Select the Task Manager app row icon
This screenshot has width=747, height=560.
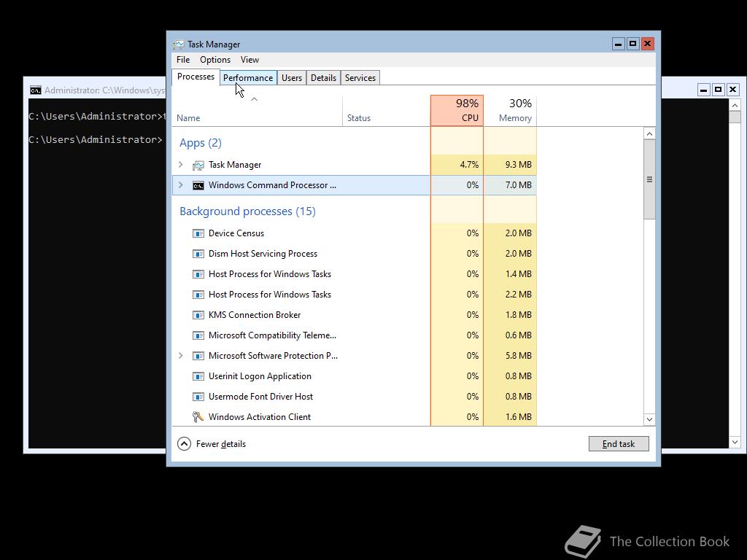(x=198, y=166)
